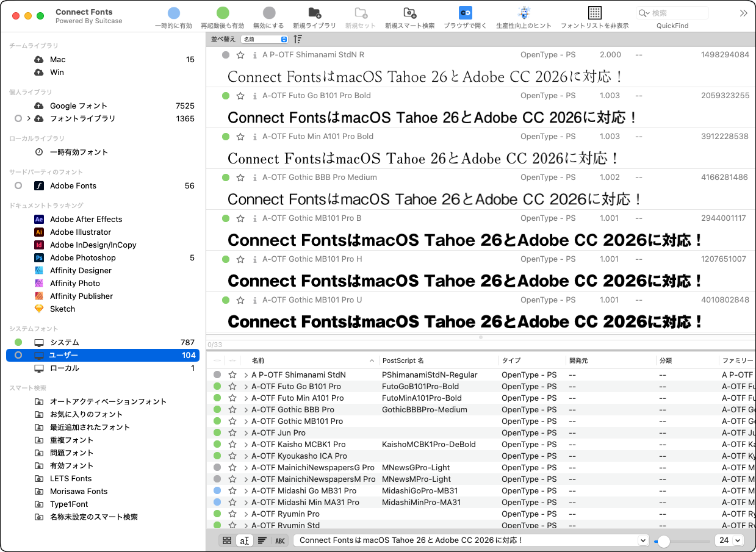Hide the font list (フォントリストを非表示)
756x552 pixels.
[x=594, y=18]
